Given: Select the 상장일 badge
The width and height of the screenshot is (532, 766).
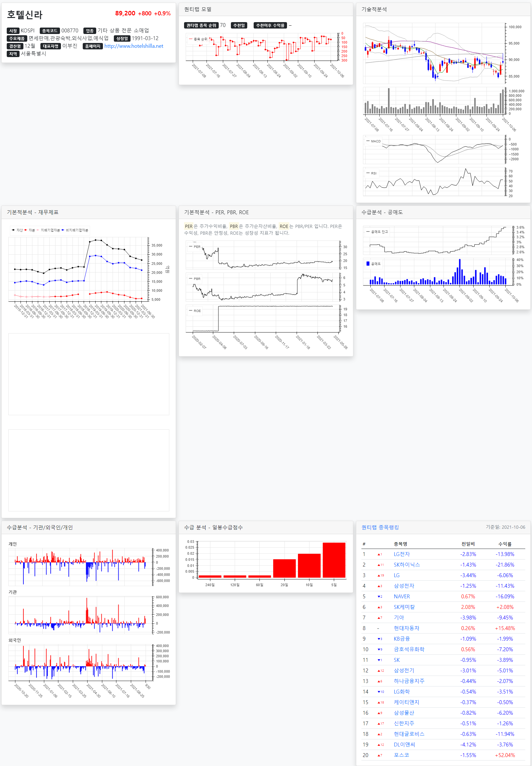Looking at the screenshot, I should (122, 38).
